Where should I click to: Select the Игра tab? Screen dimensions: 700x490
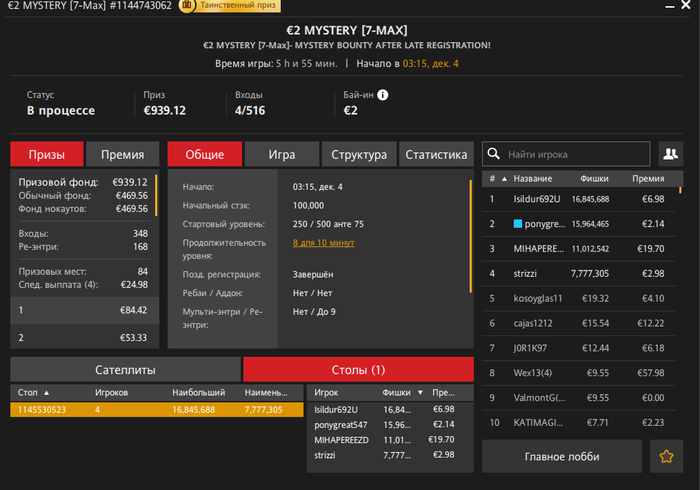click(281, 154)
